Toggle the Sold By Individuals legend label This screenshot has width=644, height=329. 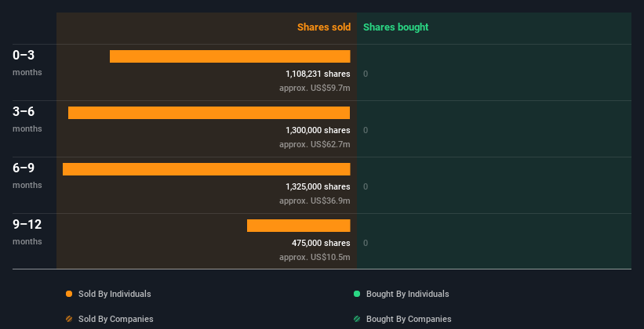[115, 294]
